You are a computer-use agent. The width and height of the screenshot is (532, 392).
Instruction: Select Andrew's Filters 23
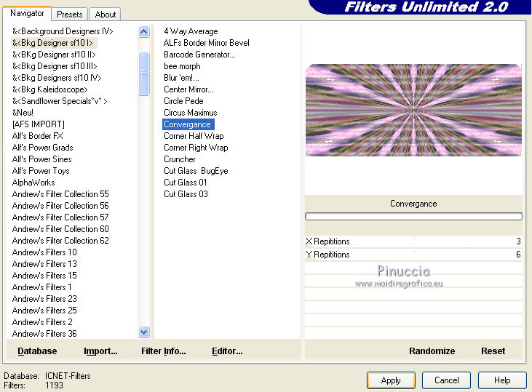[x=44, y=299]
